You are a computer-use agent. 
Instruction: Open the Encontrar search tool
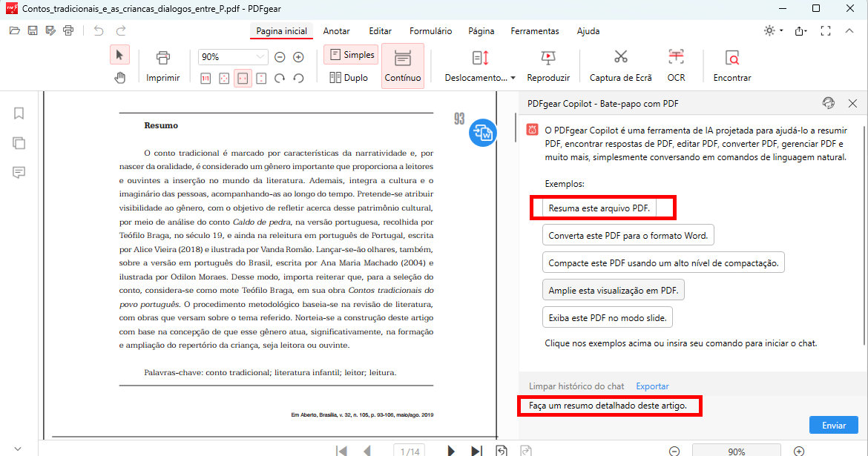732,65
